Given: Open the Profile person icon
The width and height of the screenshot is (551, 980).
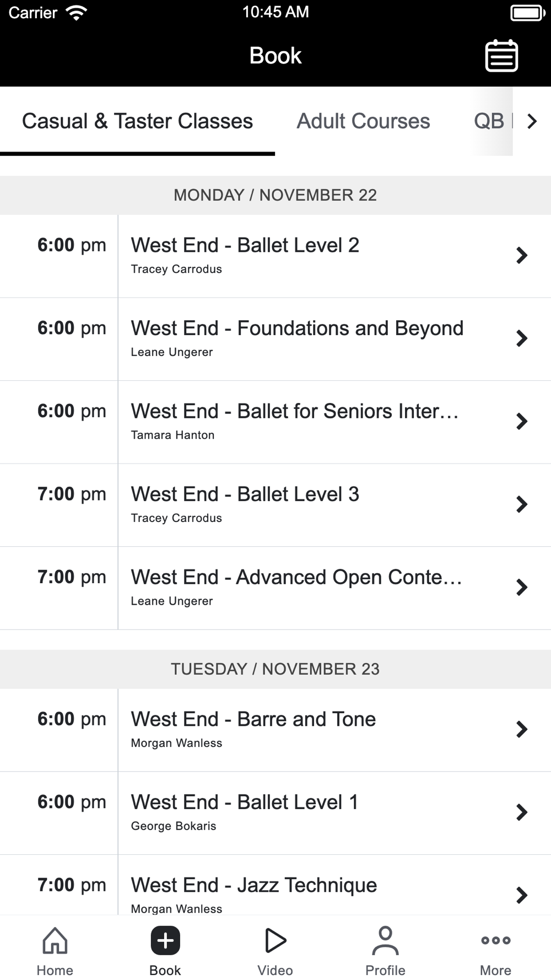Looking at the screenshot, I should tap(385, 940).
